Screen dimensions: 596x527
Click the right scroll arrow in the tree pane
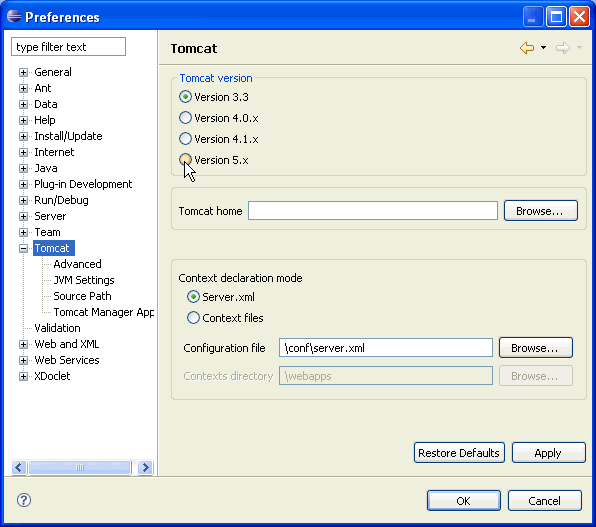[146, 467]
